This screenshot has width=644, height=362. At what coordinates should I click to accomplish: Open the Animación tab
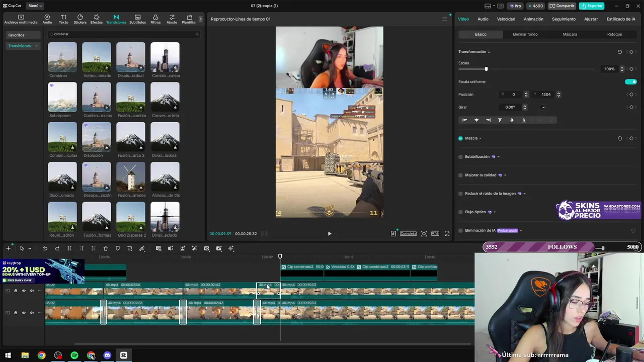tap(533, 19)
